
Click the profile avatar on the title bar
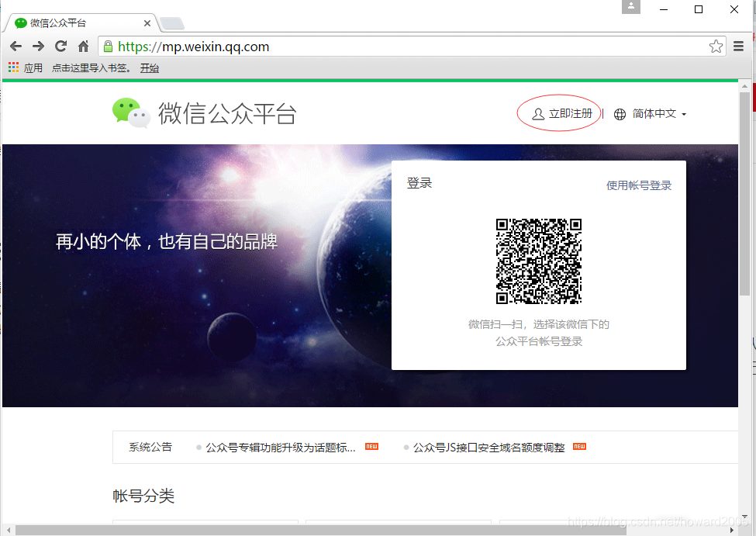click(630, 9)
